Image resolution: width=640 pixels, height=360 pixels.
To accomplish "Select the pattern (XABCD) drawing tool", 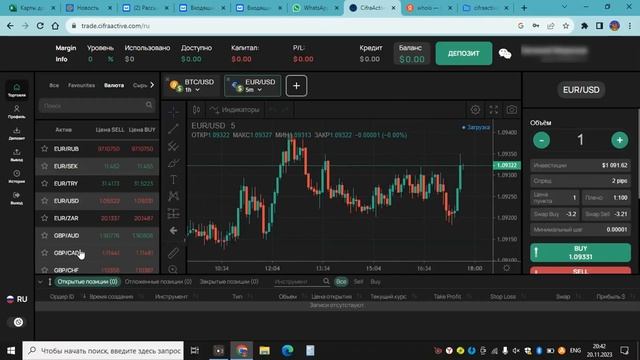I will click(x=173, y=196).
